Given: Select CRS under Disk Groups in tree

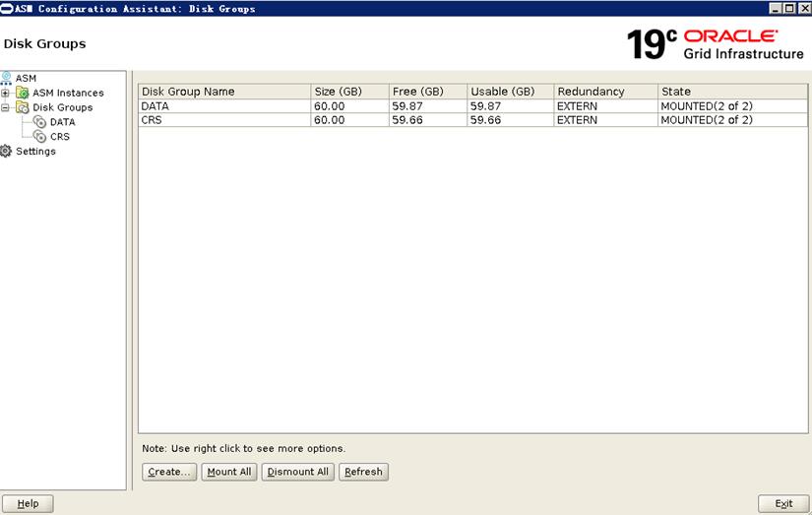Looking at the screenshot, I should 60,136.
